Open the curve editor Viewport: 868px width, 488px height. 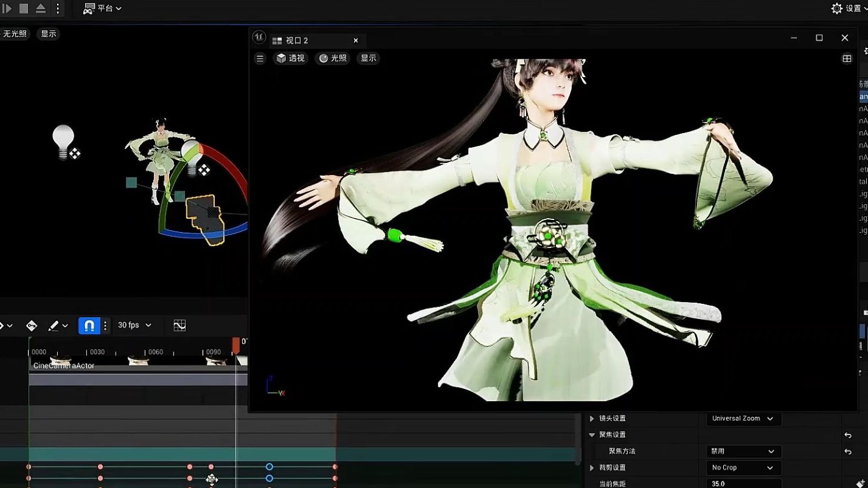coord(179,326)
